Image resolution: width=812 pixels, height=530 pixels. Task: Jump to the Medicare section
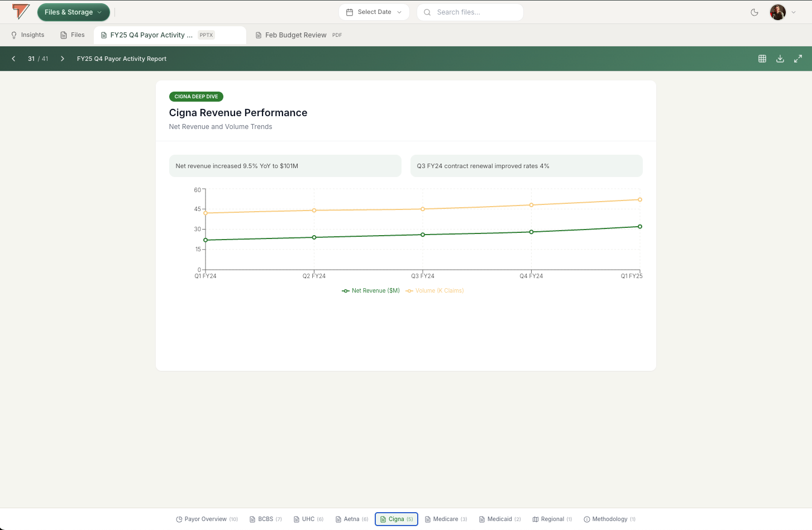tap(446, 519)
